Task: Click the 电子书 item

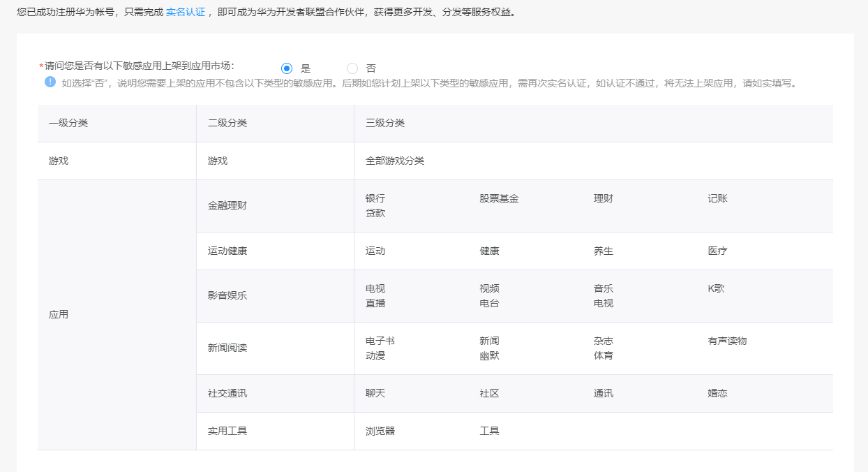Action: pos(380,341)
